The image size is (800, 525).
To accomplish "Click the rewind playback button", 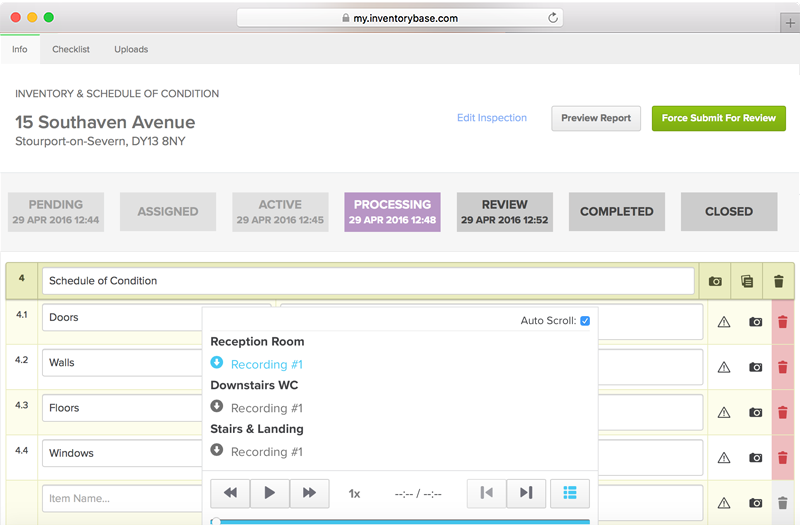I will [x=230, y=493].
